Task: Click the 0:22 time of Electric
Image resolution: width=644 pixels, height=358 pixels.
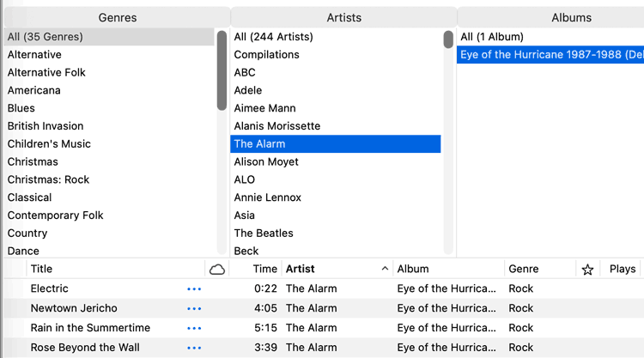Action: (265, 288)
